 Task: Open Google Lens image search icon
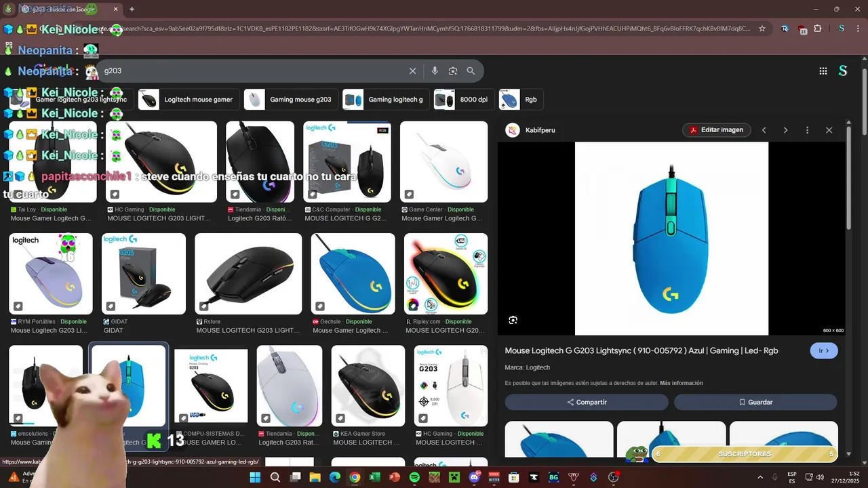point(453,70)
